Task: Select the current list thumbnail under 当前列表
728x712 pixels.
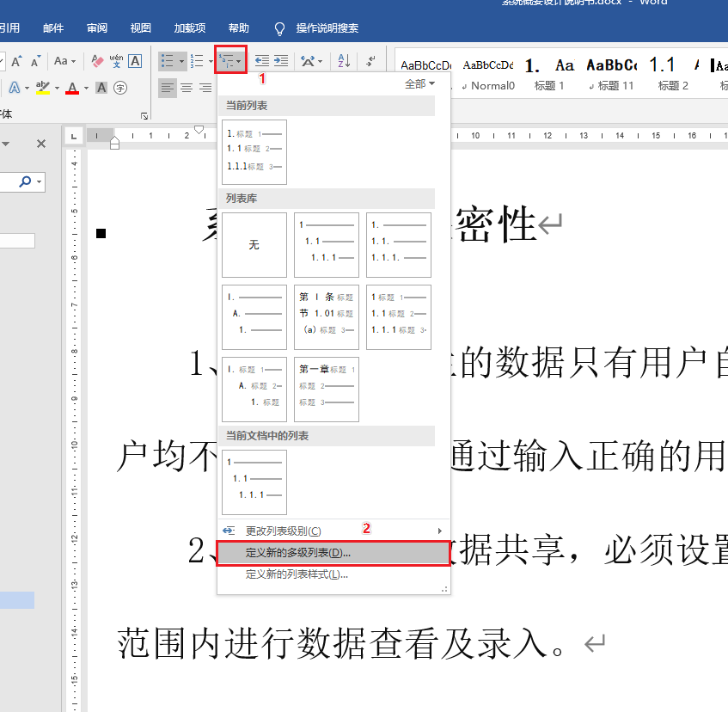Action: tap(254, 152)
